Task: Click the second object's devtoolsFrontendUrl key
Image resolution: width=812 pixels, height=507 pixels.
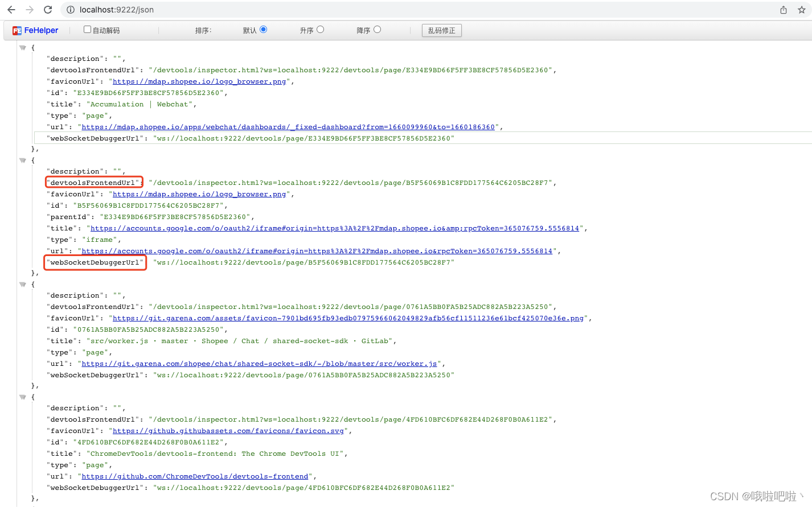Action: (93, 183)
